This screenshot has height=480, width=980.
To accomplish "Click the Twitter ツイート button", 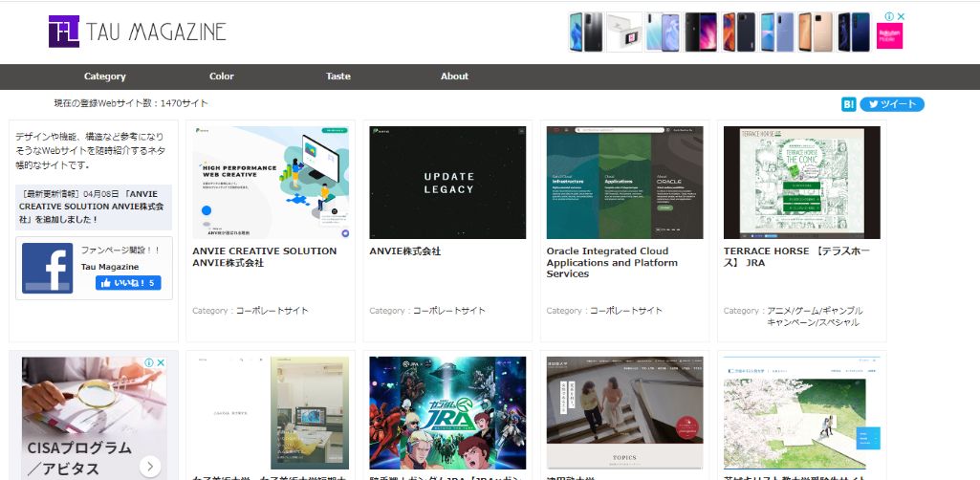I will click(x=891, y=104).
